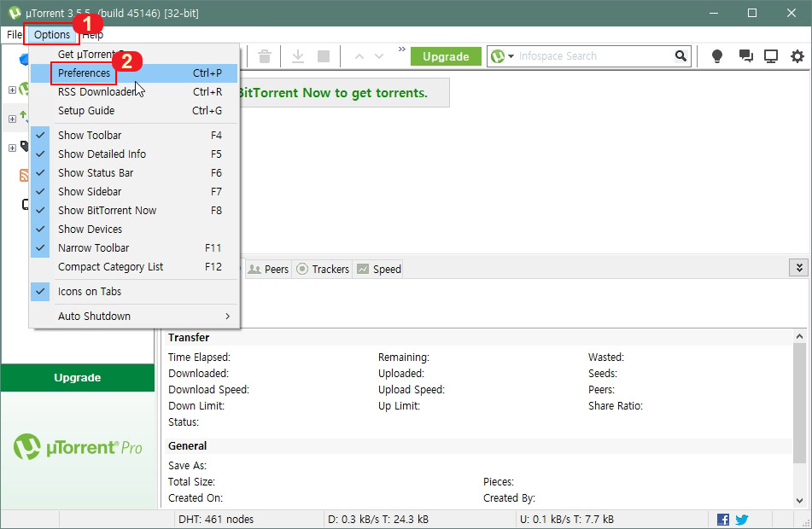
Task: Toggle Show Devices option
Action: click(x=134, y=229)
